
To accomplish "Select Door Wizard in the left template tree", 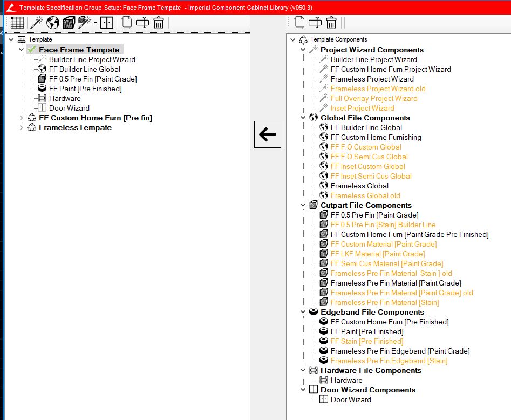I will (69, 108).
